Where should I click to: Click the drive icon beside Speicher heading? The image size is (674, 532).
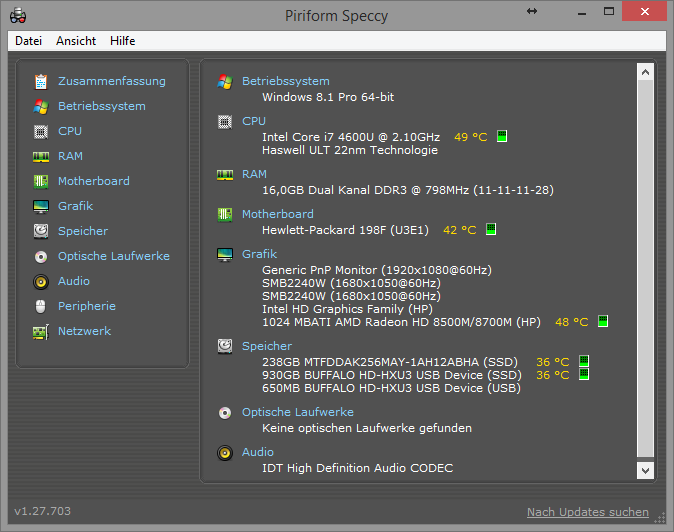(x=225, y=346)
